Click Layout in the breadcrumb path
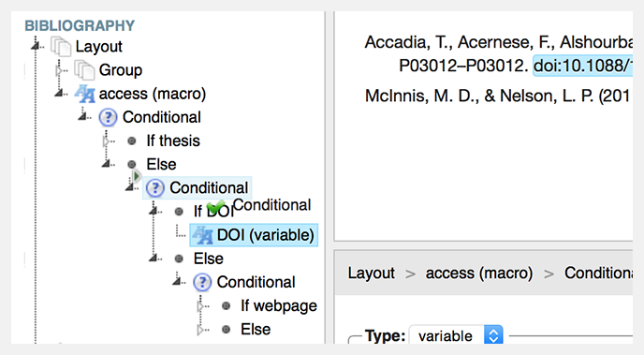 tap(372, 274)
